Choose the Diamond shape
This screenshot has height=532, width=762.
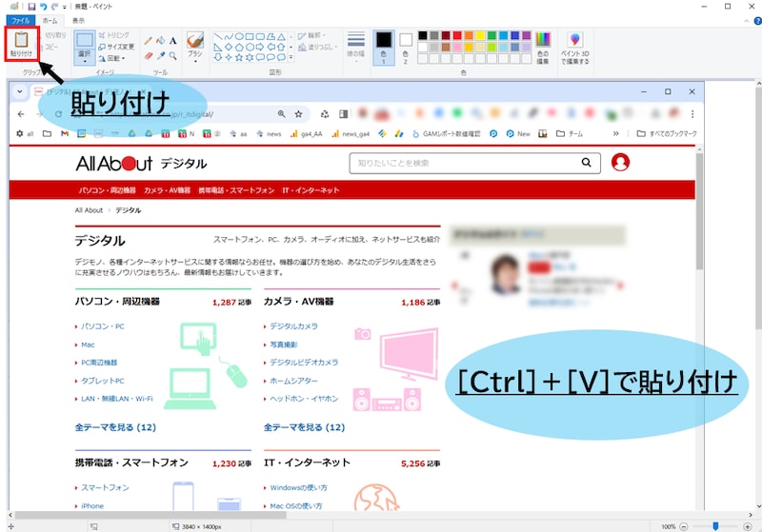229,47
